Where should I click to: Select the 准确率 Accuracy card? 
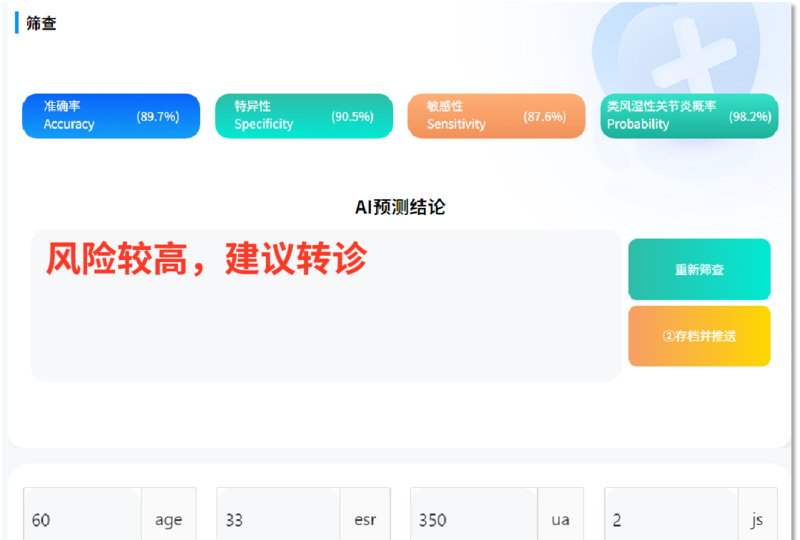pos(111,116)
